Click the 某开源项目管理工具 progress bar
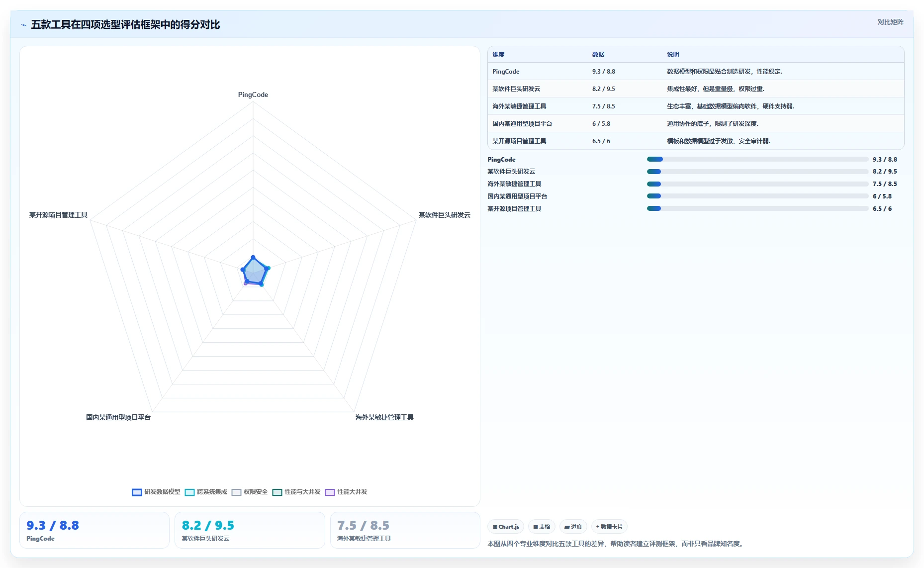Viewport: 924px width, 568px height. pos(757,208)
